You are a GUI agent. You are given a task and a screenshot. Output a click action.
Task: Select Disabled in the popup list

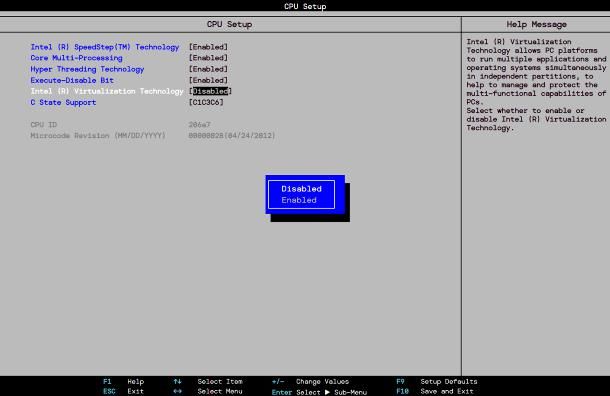point(301,189)
